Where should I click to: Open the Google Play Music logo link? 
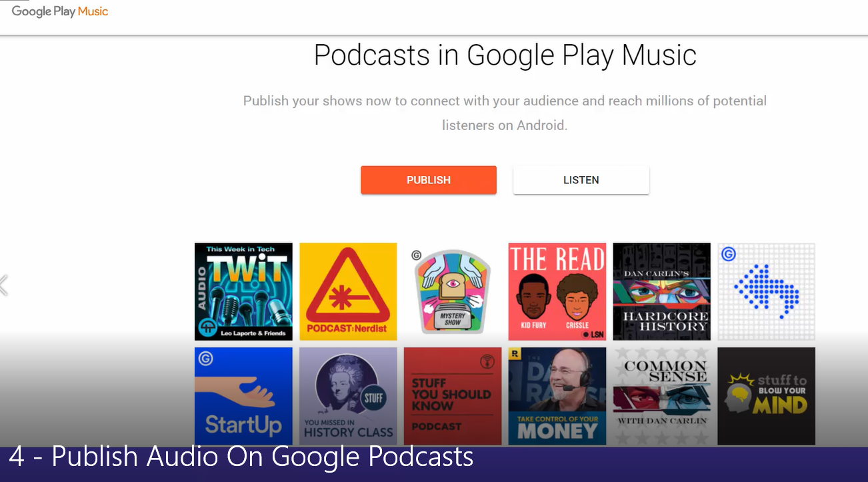[x=60, y=11]
